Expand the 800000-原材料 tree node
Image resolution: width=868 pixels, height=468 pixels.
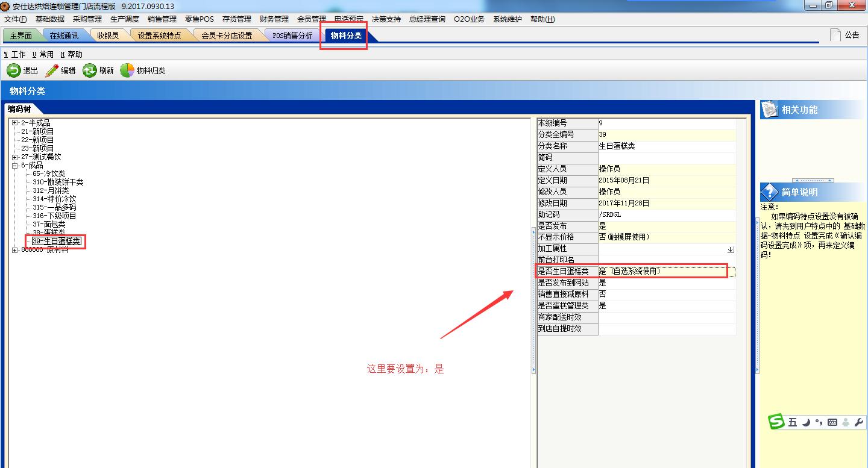point(15,250)
